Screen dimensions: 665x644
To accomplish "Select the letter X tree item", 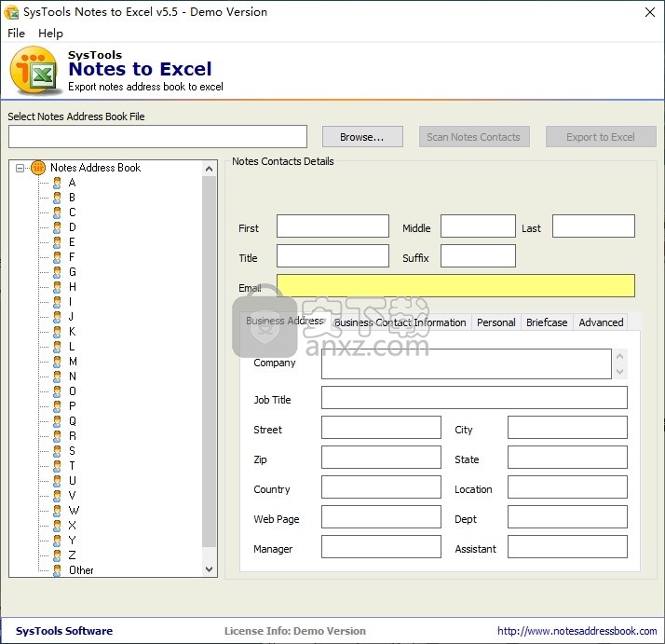I will point(72,526).
